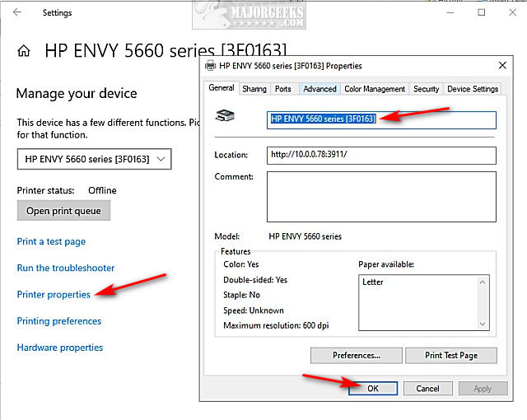Close the Properties dialog

click(502, 65)
